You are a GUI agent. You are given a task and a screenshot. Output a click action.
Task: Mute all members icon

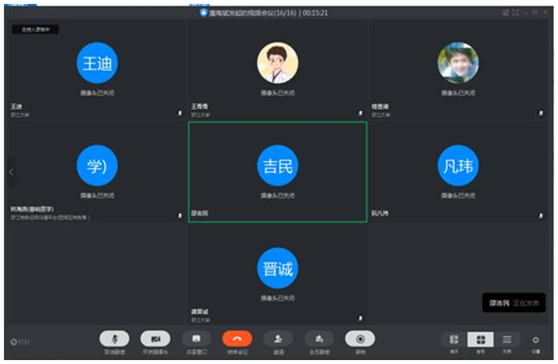pyautogui.click(x=319, y=339)
